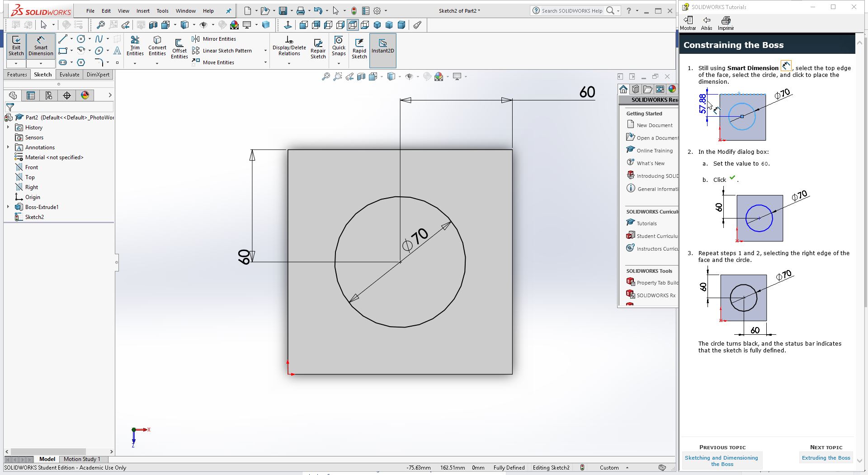
Task: Expand the Boss-Extrude1 feature node
Action: pyautogui.click(x=8, y=207)
